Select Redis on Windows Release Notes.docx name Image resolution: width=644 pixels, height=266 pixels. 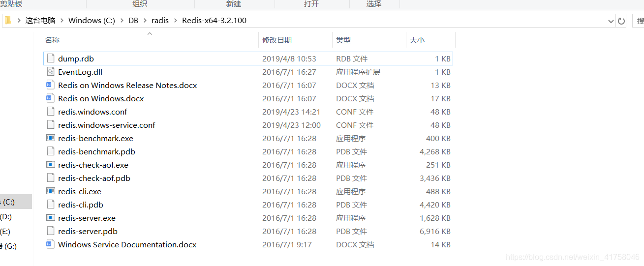(127, 85)
